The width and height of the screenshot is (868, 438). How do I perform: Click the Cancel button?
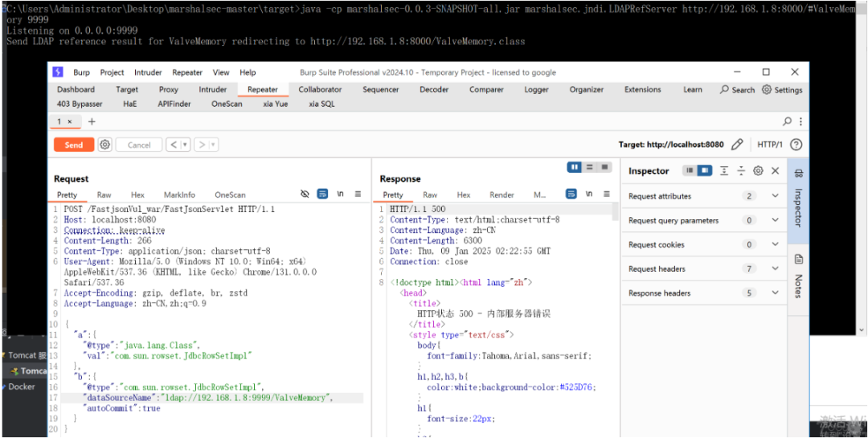139,145
